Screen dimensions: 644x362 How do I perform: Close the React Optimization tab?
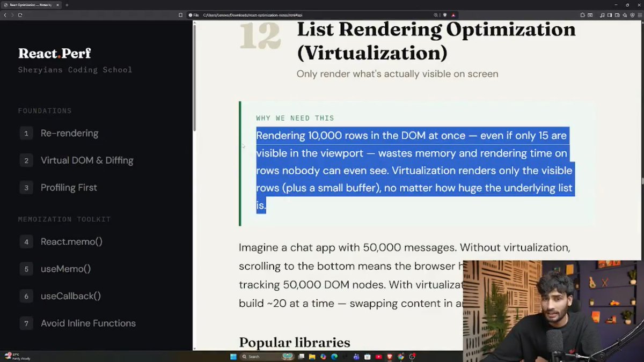[x=58, y=5]
